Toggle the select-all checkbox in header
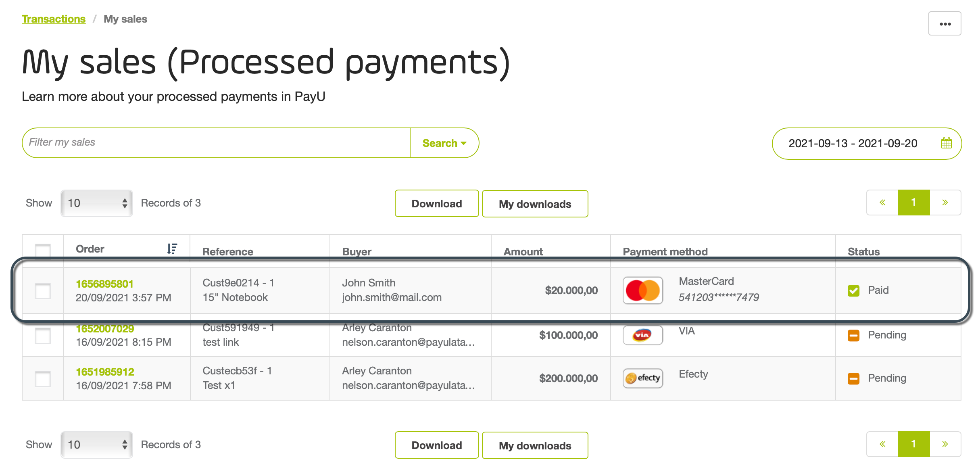 43,250
